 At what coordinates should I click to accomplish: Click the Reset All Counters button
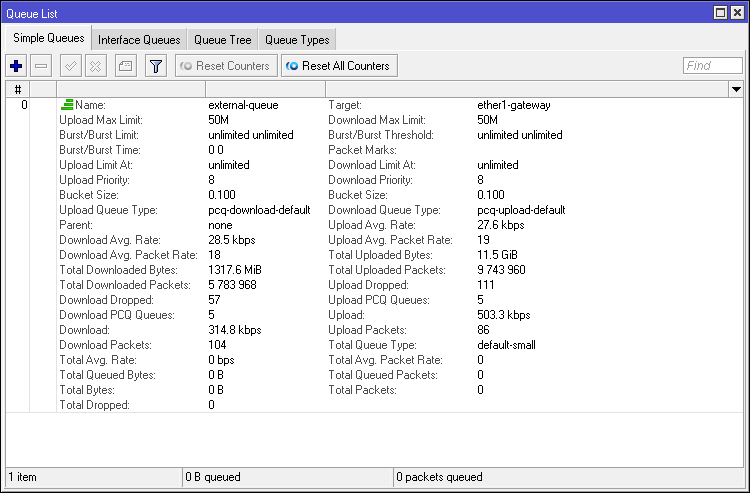(339, 66)
